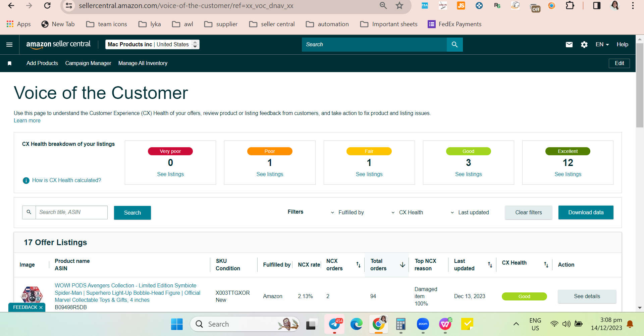The height and width of the screenshot is (336, 644).
Task: Click the Clear filters button
Action: point(529,213)
